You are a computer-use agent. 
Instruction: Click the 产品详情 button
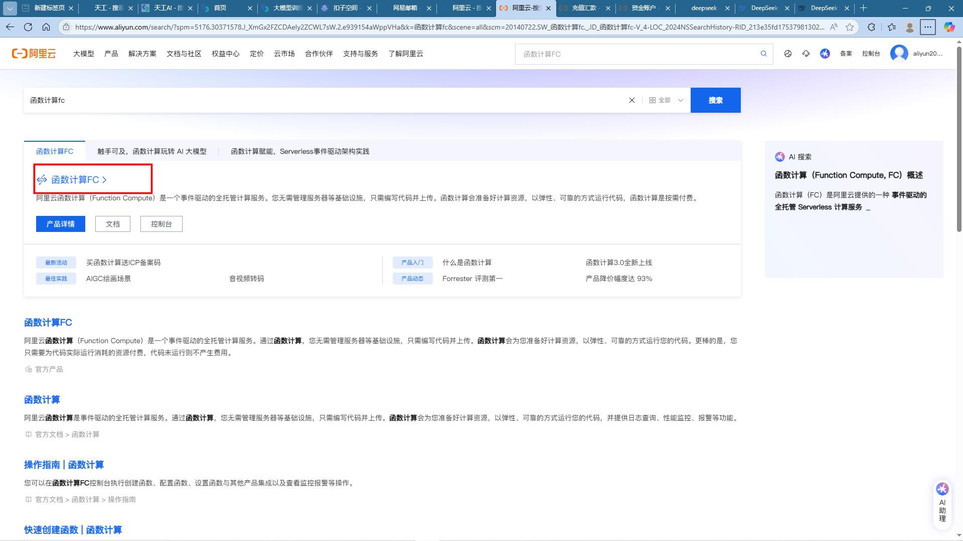coord(60,224)
